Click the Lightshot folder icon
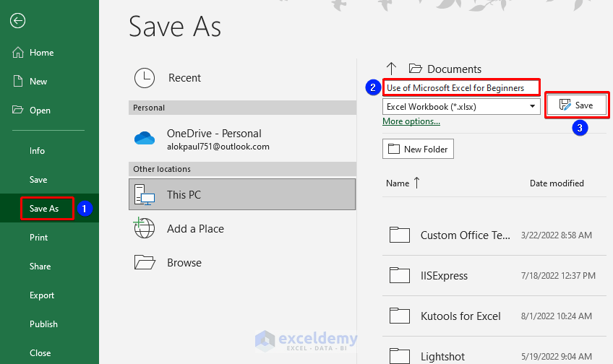This screenshot has width=613, height=364. point(400,356)
